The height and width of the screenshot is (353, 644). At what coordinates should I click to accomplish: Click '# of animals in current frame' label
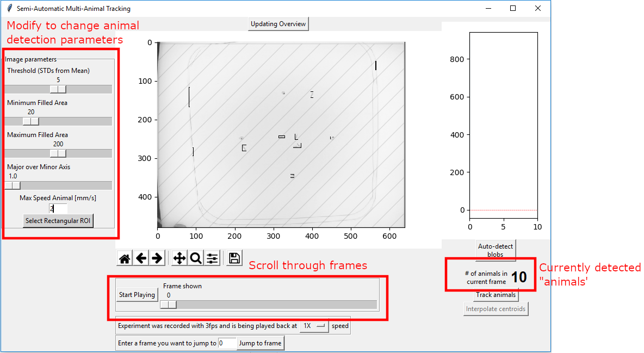click(x=486, y=277)
